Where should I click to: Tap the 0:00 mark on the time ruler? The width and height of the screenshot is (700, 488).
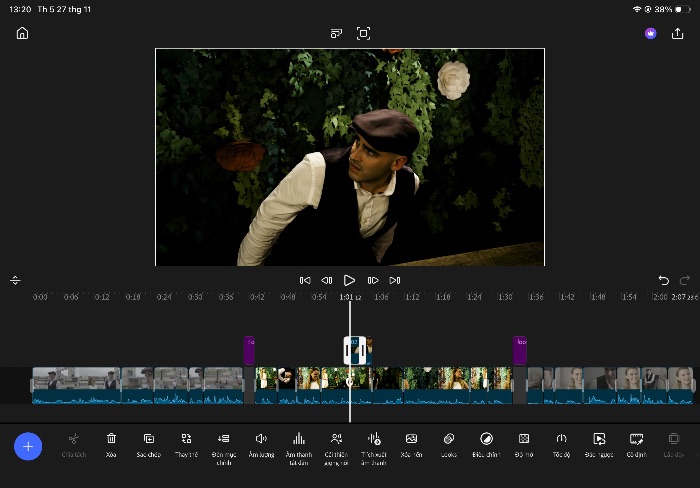(40, 297)
